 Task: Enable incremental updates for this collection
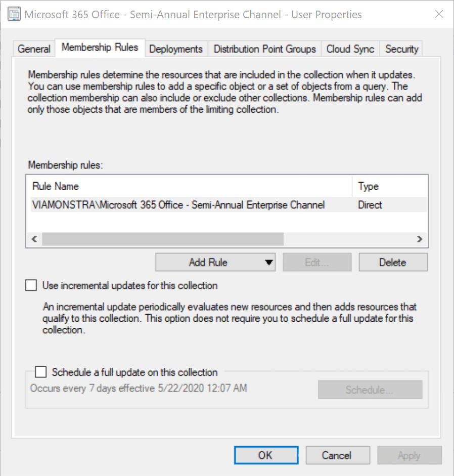(31, 286)
